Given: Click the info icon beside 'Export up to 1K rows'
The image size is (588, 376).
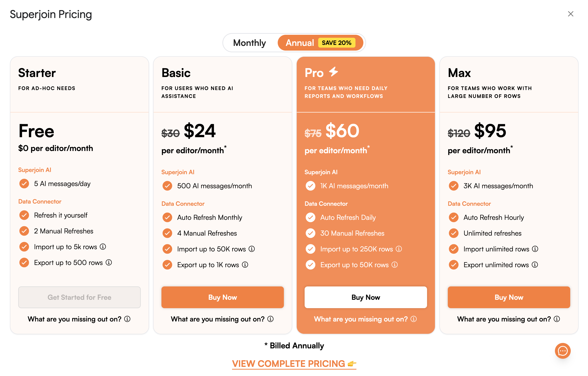Looking at the screenshot, I should [x=245, y=265].
